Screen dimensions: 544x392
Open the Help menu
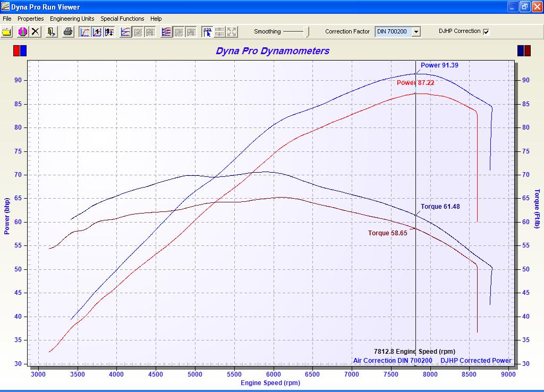(x=156, y=19)
